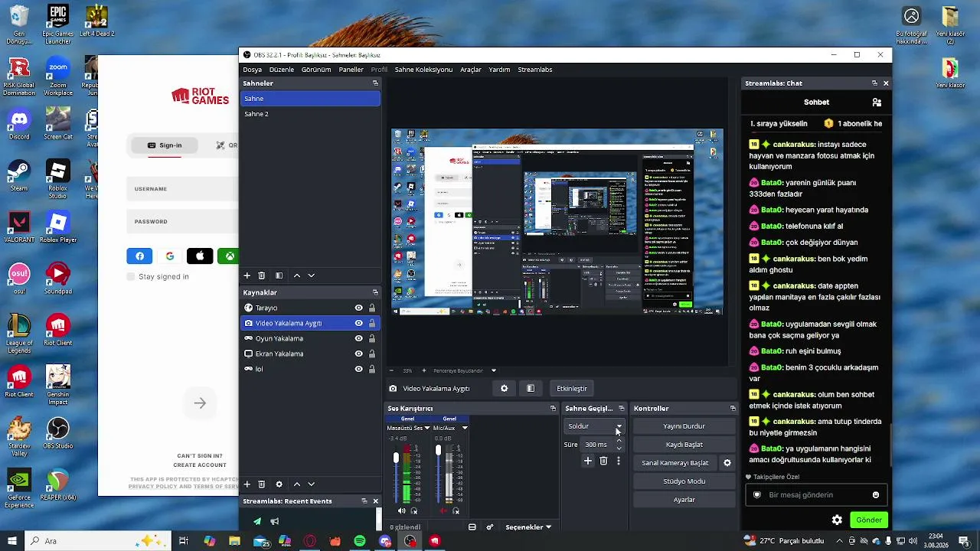Open the Sahne Koleksiyonu menu

coord(423,70)
